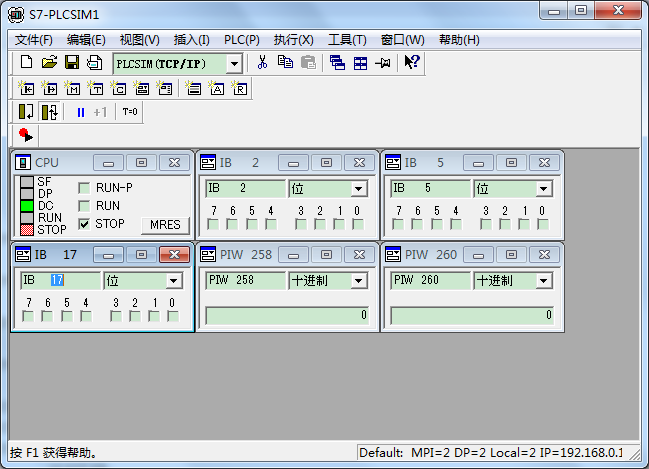The height and width of the screenshot is (469, 649).
Task: Toggle bit 4 of IB 17
Action: tap(86, 317)
